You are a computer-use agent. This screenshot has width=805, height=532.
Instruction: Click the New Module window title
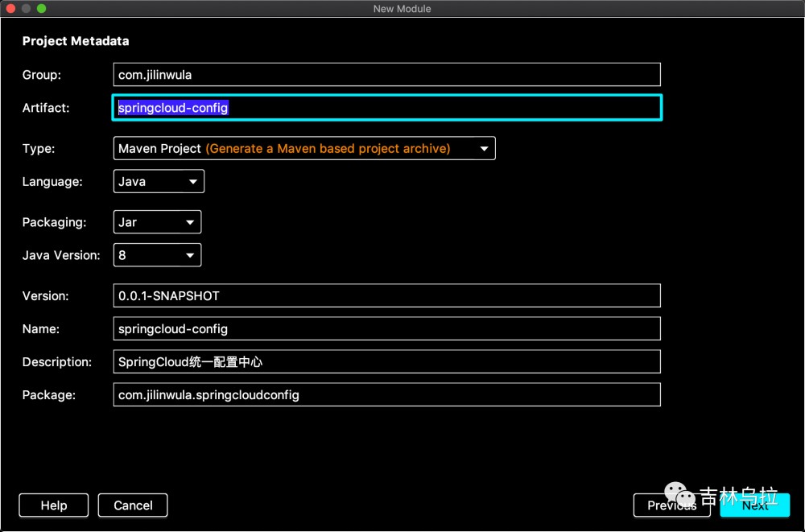click(x=402, y=9)
